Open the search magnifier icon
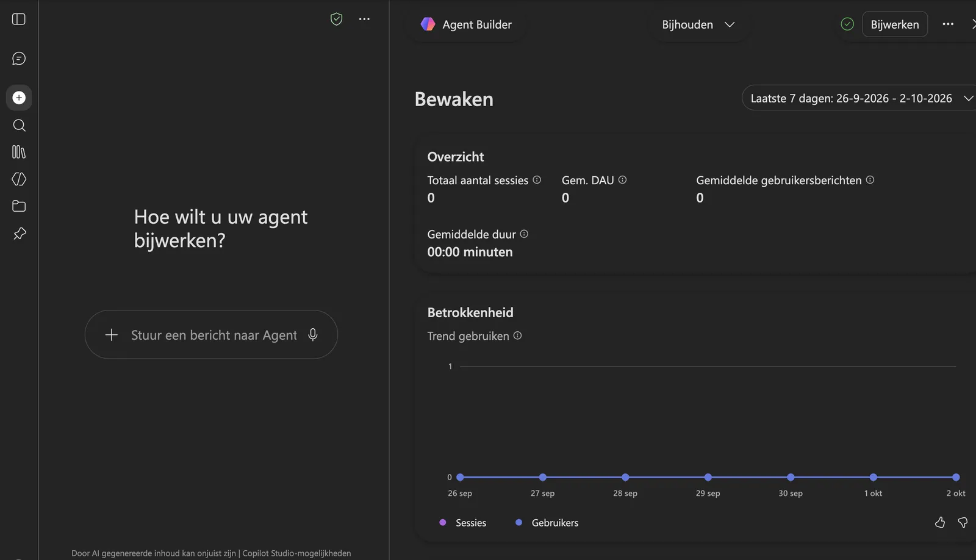This screenshot has height=560, width=976. tap(19, 125)
